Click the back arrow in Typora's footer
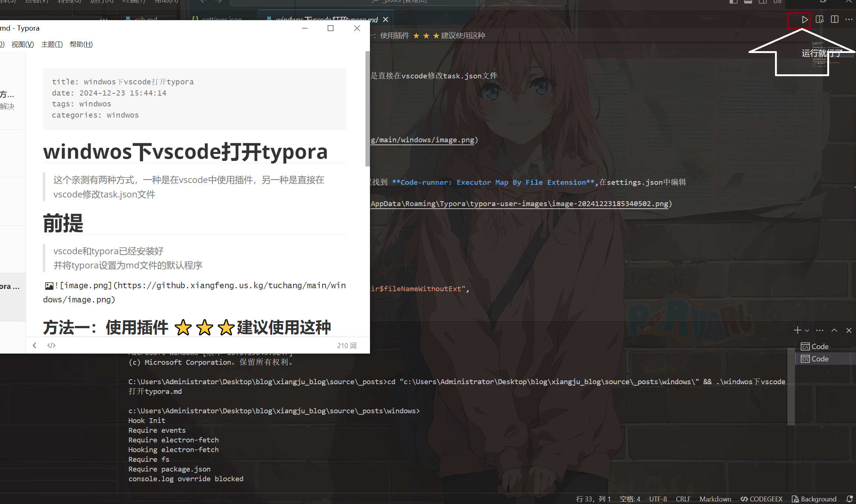The image size is (856, 504). click(34, 345)
